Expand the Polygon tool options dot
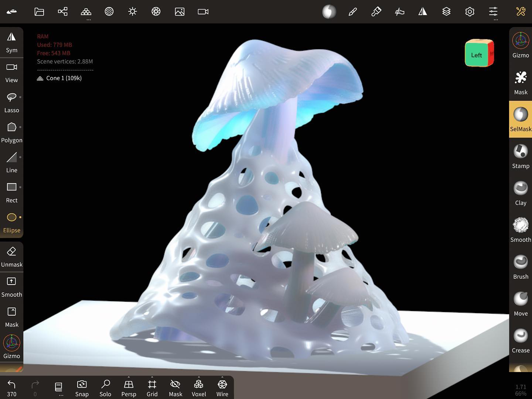Viewport: 532px width, 399px height. point(20,127)
